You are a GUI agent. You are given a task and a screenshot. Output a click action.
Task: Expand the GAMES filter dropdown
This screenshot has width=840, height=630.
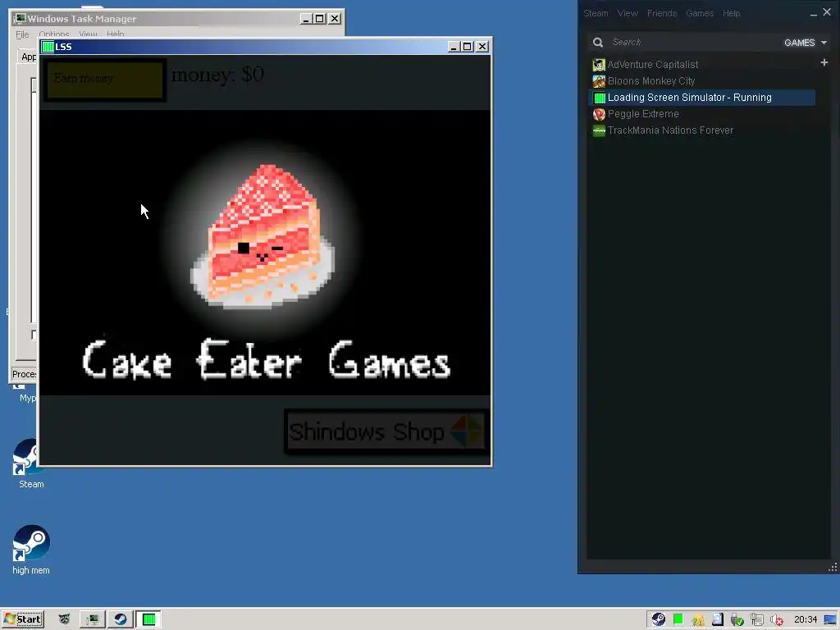pyautogui.click(x=806, y=43)
